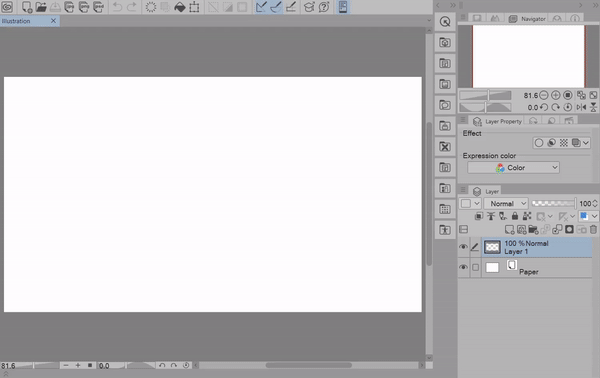600x378 pixels.
Task: Toggle Snap to Ruler in toolbar
Action: [261, 7]
